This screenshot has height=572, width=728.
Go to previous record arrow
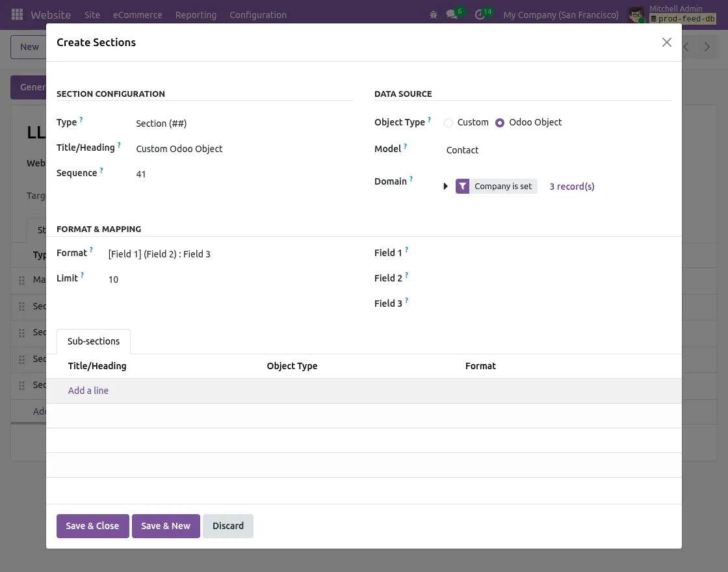pos(686,47)
